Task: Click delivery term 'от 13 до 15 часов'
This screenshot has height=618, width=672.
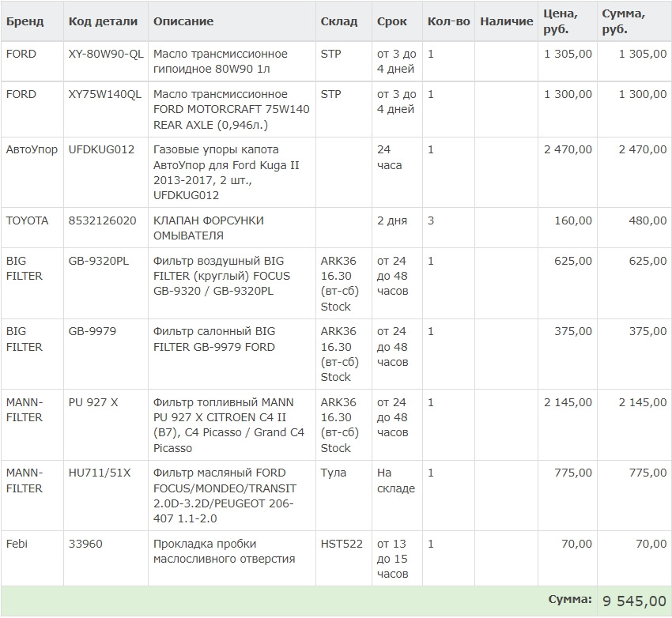Action: 393,559
